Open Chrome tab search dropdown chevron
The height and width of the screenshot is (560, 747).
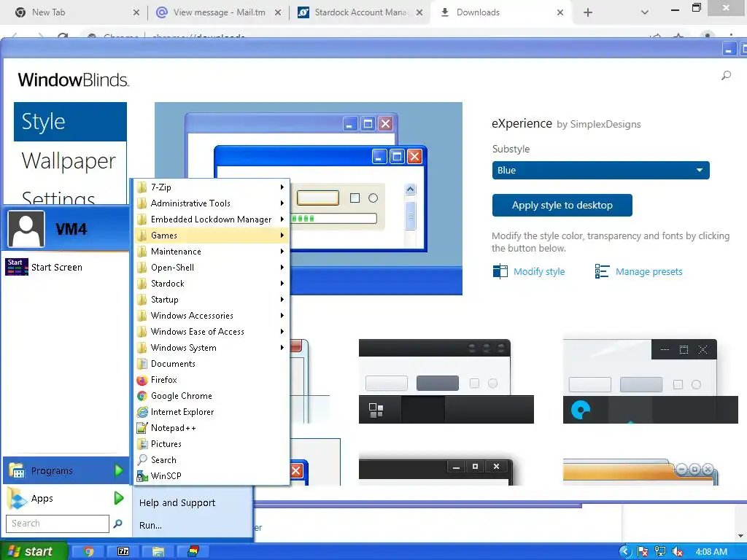pyautogui.click(x=645, y=12)
